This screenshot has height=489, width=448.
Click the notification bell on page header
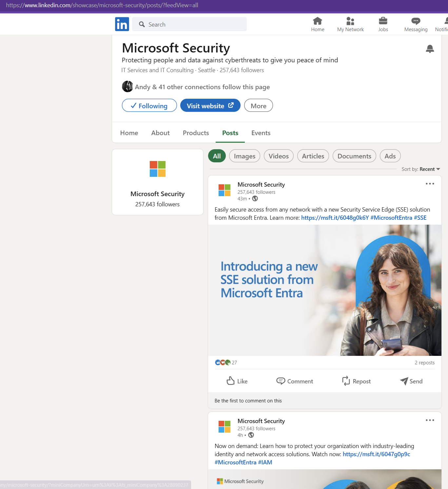point(430,49)
